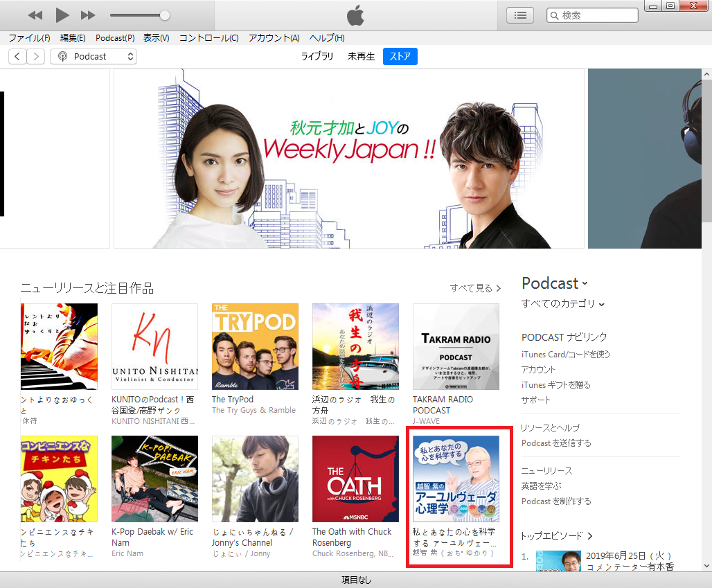Skip forward with the fast-forward button
The height and width of the screenshot is (588, 712).
(x=88, y=15)
